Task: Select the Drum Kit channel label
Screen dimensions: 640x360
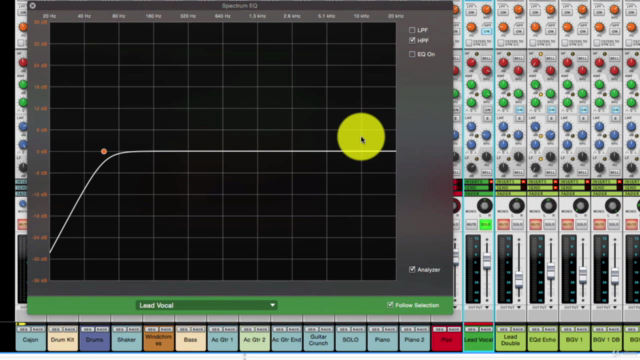Action: pos(62,340)
